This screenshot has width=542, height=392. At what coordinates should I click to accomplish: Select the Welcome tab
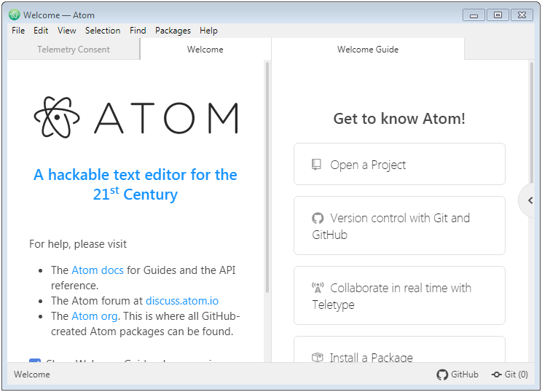(205, 49)
